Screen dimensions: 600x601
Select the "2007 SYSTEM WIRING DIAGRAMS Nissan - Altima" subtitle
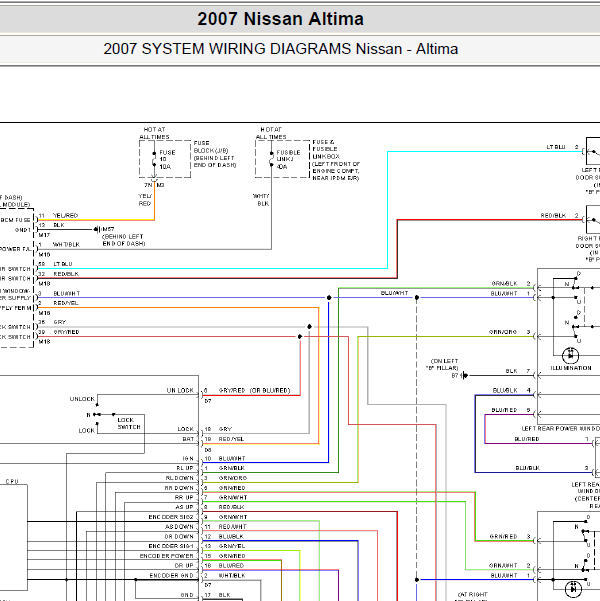pos(281,49)
